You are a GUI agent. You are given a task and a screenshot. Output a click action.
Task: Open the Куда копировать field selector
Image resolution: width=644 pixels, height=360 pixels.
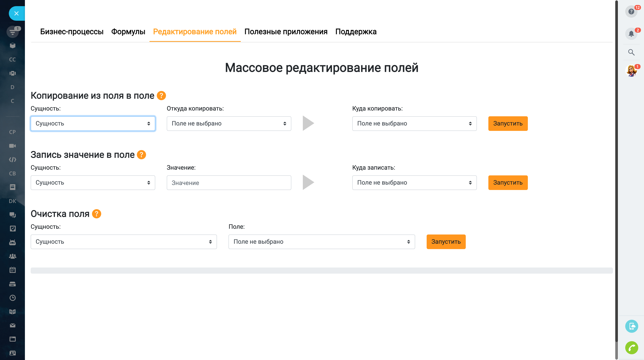coord(414,123)
